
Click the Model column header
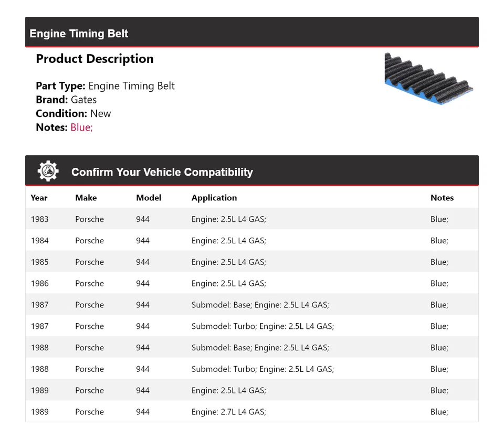click(149, 198)
